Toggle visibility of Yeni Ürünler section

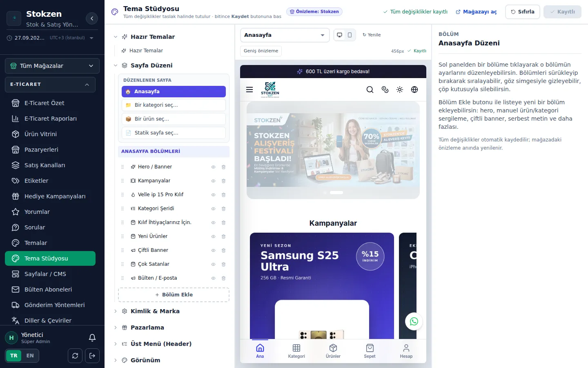coord(213,236)
